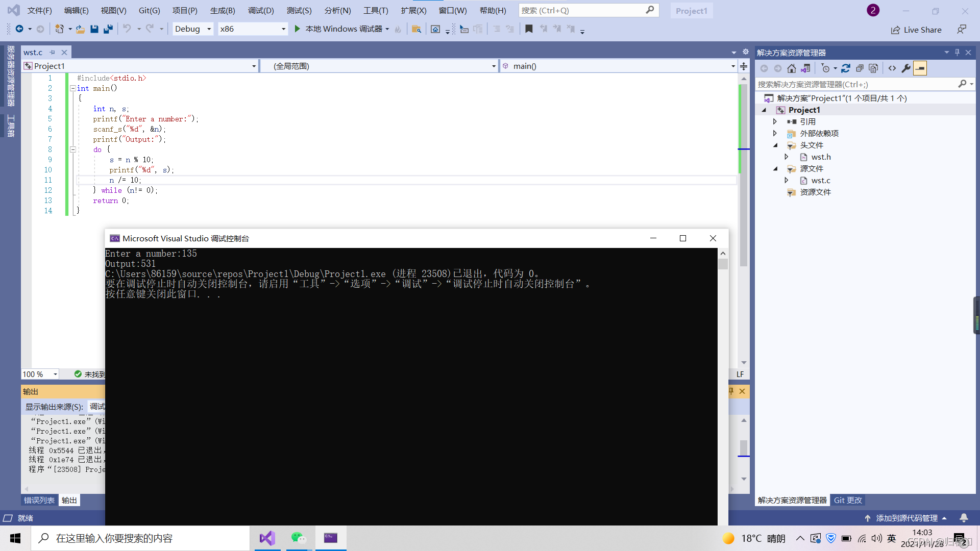Click the open file folder icon
The width and height of the screenshot is (980, 551).
coord(80,29)
